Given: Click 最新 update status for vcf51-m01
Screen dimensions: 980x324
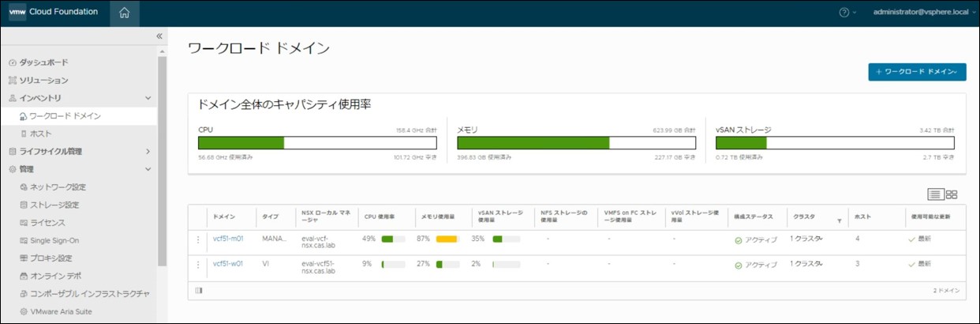Looking at the screenshot, I should click(x=919, y=239).
